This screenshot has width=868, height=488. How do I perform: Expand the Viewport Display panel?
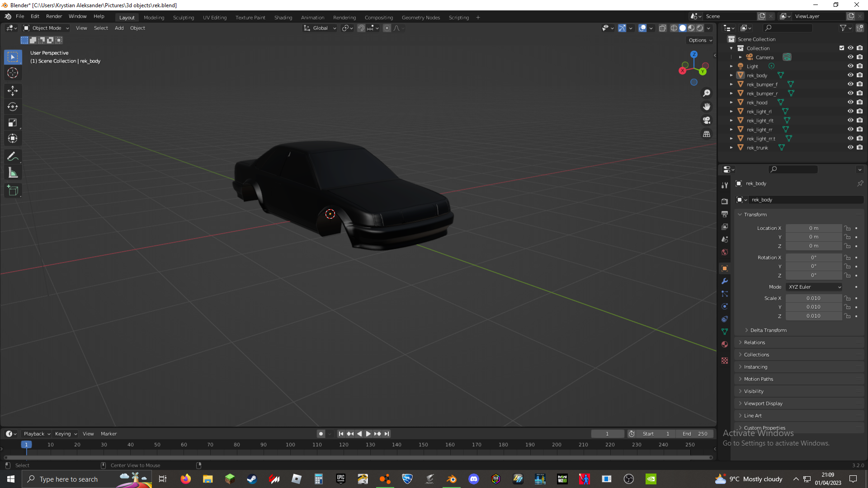(x=763, y=404)
